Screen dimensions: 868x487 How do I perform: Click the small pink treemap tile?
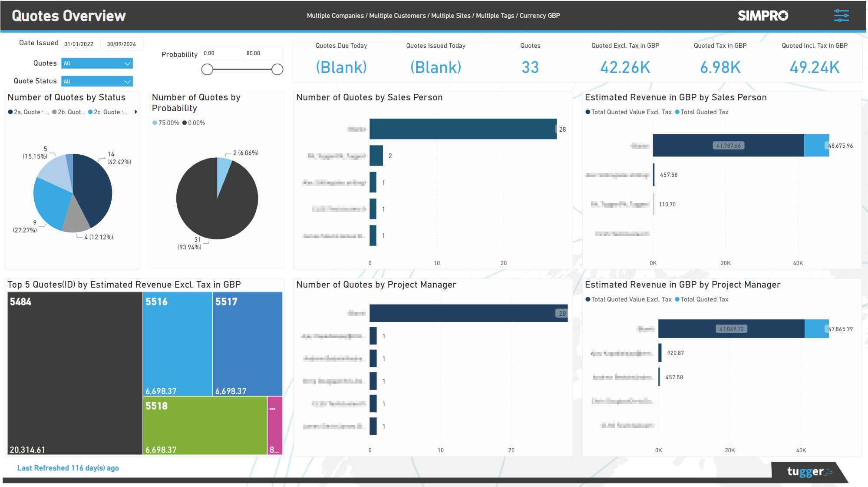pyautogui.click(x=275, y=425)
